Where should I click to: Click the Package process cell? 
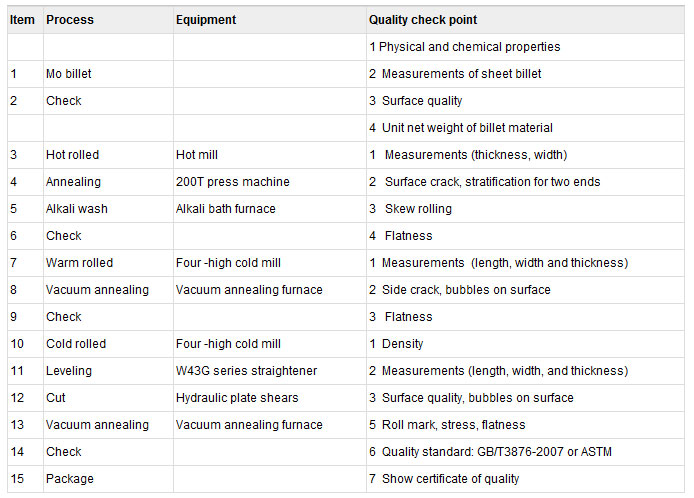pos(108,479)
